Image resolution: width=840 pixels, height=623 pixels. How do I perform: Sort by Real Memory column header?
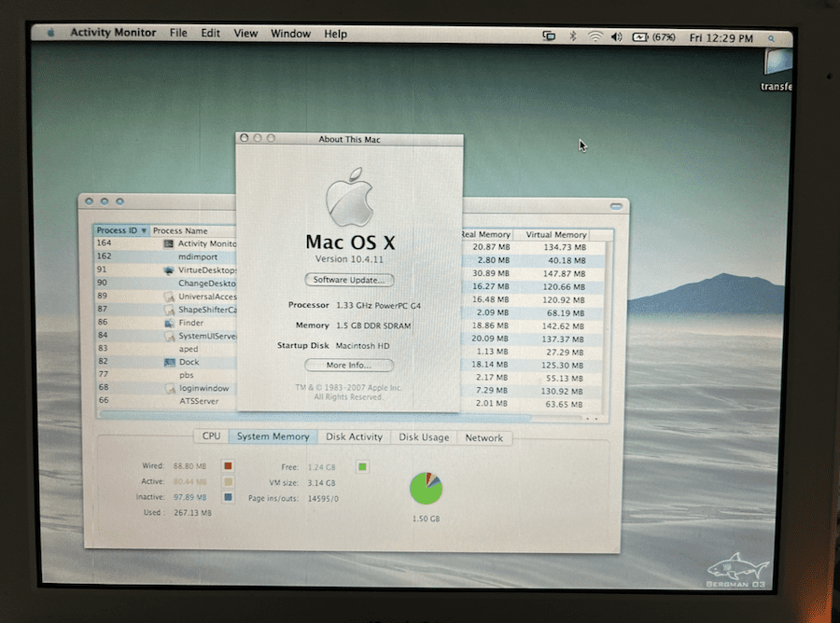486,234
